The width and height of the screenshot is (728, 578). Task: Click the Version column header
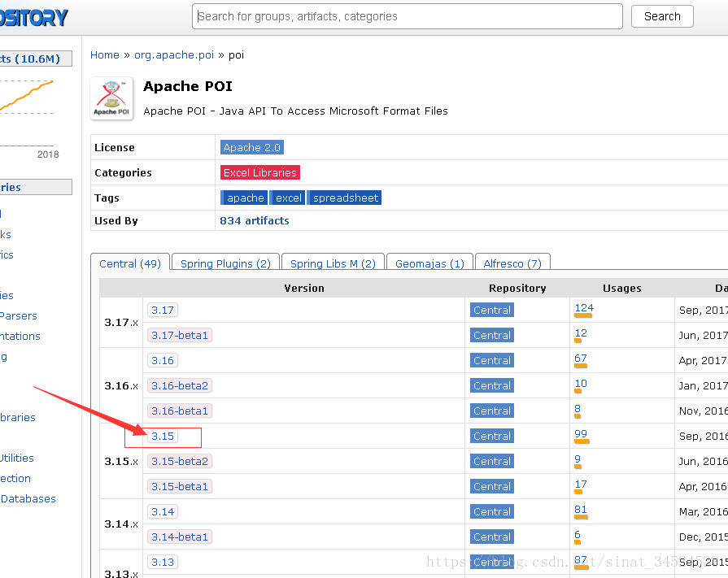(304, 288)
